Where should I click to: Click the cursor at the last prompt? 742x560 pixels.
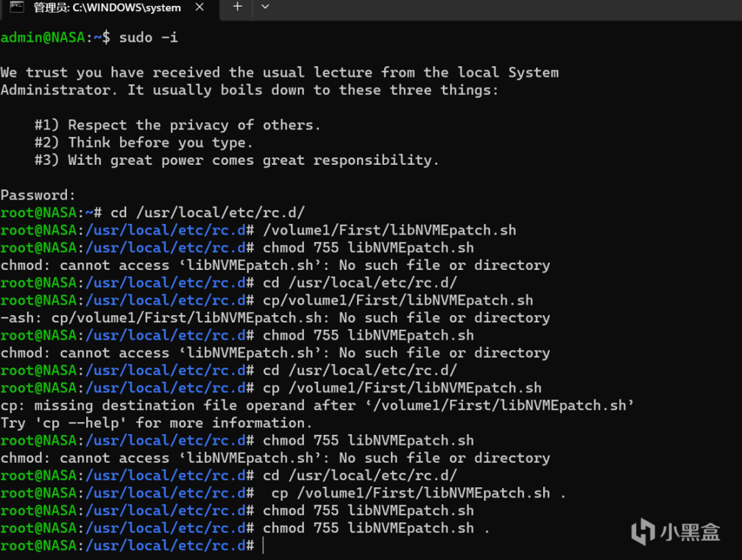(263, 545)
